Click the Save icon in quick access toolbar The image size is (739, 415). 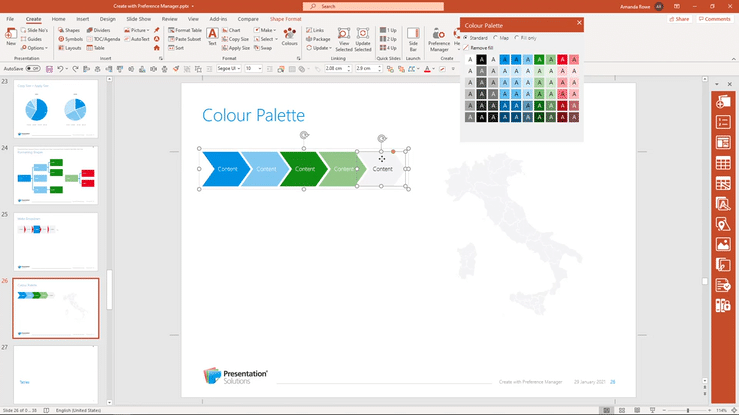[x=48, y=69]
